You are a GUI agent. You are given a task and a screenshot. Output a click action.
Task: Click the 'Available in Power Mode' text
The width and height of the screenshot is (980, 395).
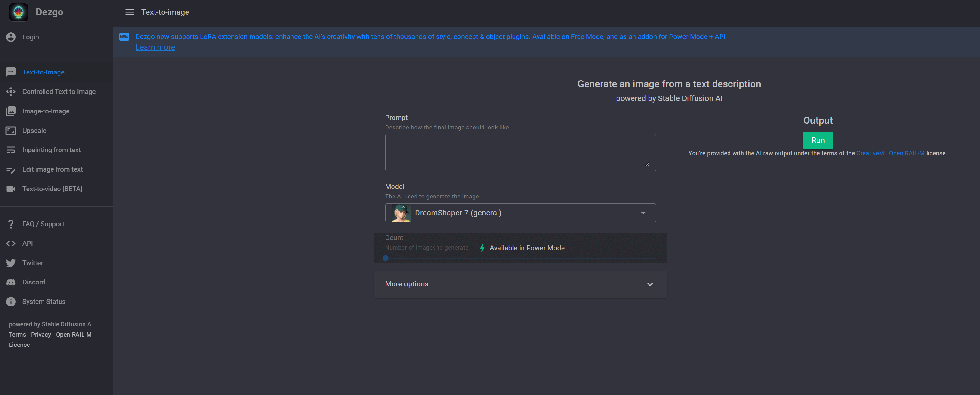[527, 248]
